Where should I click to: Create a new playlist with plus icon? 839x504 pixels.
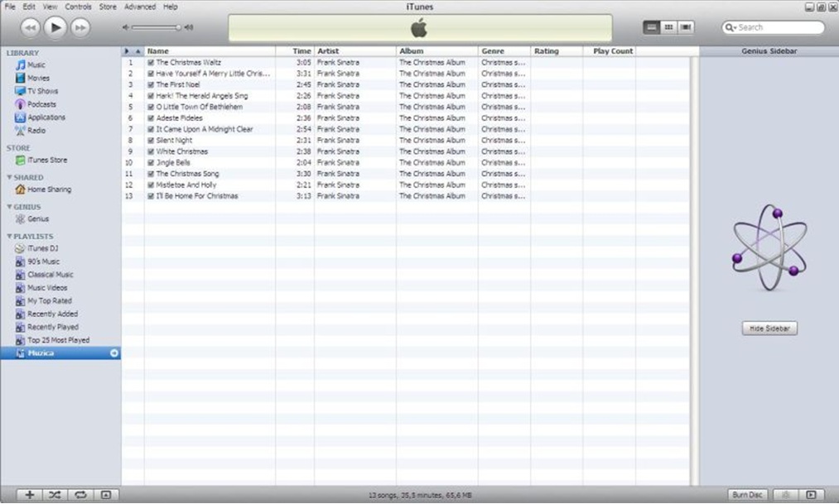tap(30, 495)
